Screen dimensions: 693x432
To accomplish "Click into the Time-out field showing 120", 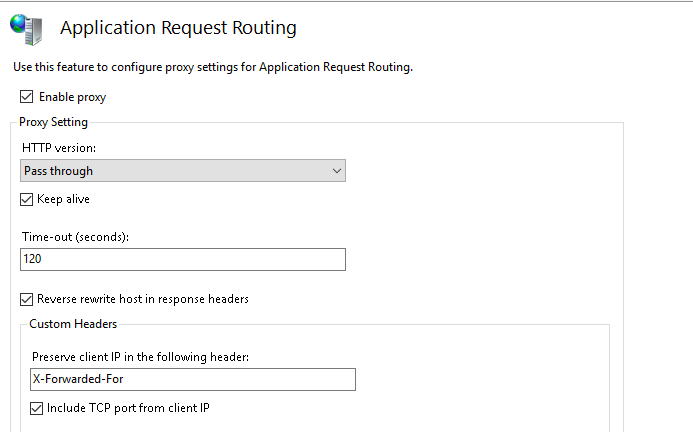I will 183,259.
